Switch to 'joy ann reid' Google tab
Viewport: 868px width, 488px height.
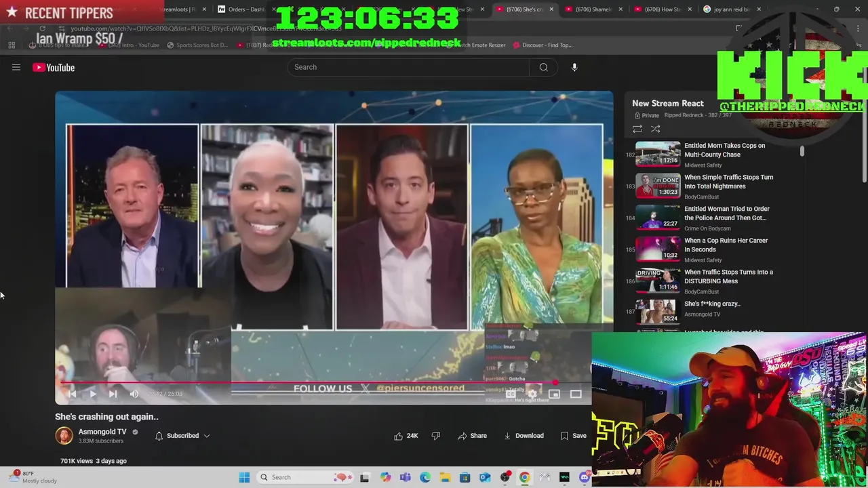[x=732, y=9]
